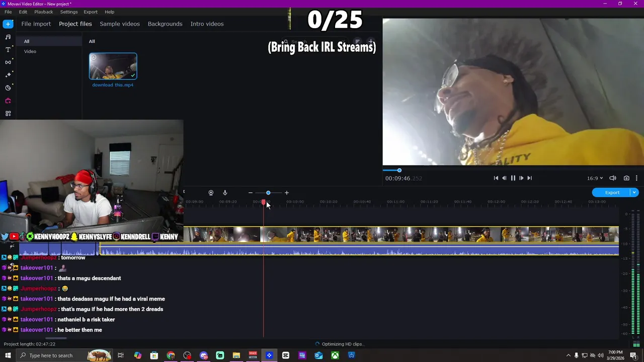Viewport: 644px width, 362px height.
Task: Select the blue audio waveform track
Action: (x=359, y=249)
